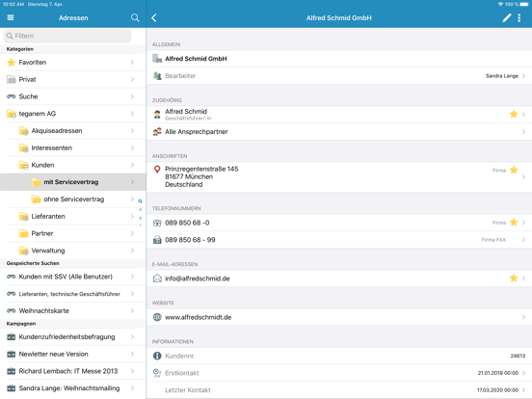Click the fax icon for 089 850 68 - 99

click(x=157, y=240)
